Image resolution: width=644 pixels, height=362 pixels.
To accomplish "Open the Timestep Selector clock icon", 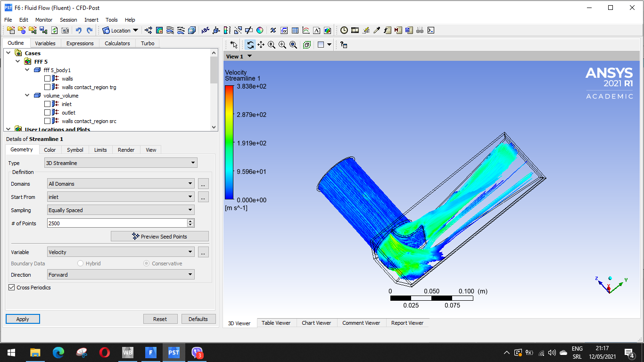I will 344,30.
